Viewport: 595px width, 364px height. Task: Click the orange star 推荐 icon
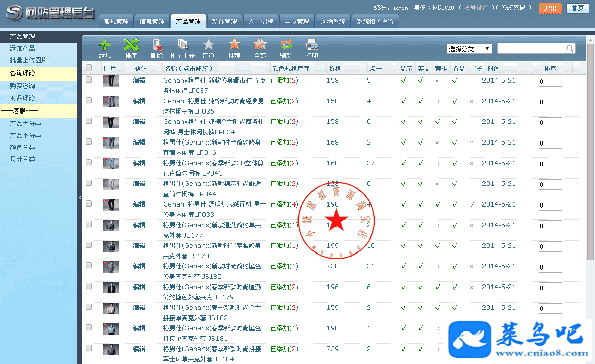tap(234, 45)
